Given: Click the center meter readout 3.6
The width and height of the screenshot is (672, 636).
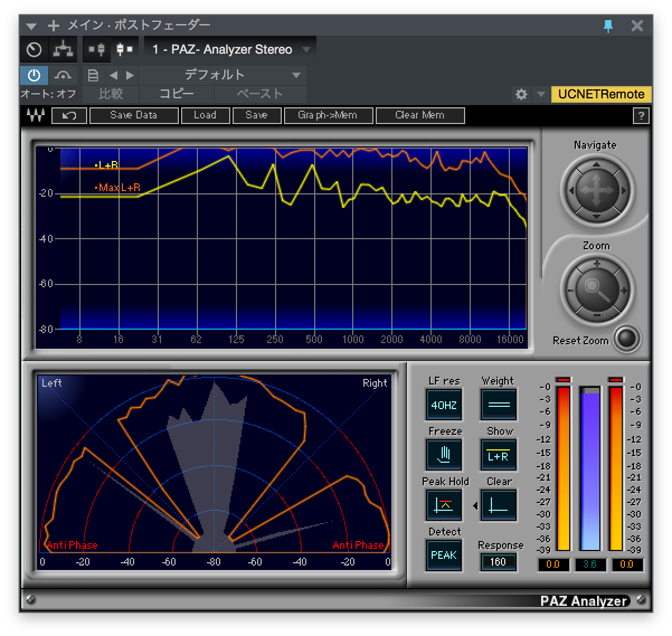Looking at the screenshot, I should [x=590, y=564].
